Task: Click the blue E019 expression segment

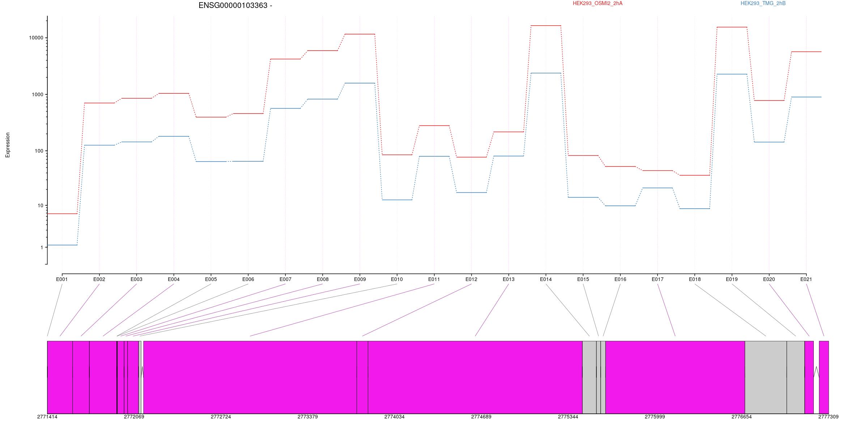Action: tap(732, 74)
